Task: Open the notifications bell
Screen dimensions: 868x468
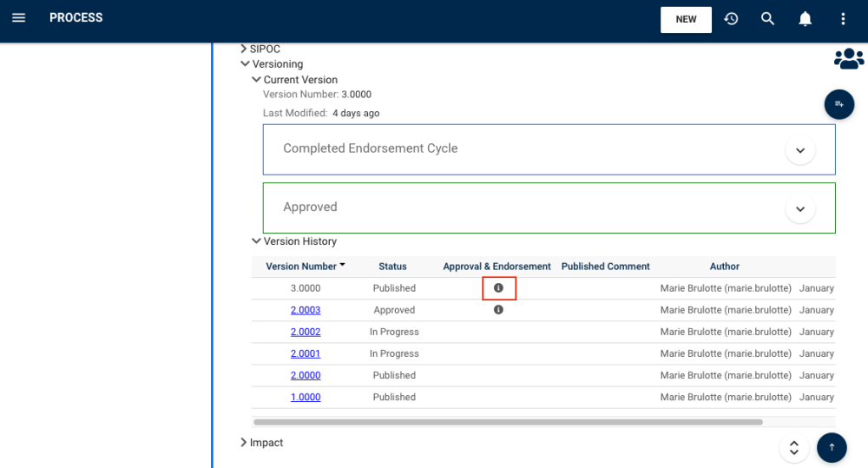Action: pyautogui.click(x=805, y=19)
